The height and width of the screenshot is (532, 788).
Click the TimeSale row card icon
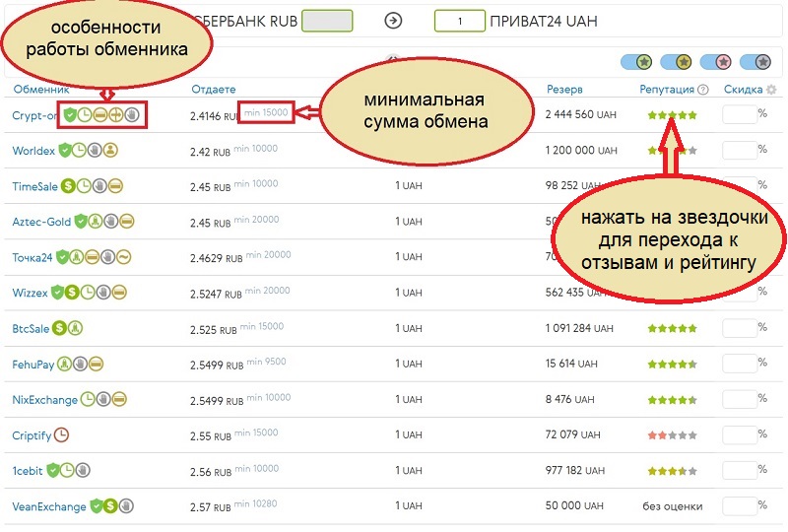point(115,186)
